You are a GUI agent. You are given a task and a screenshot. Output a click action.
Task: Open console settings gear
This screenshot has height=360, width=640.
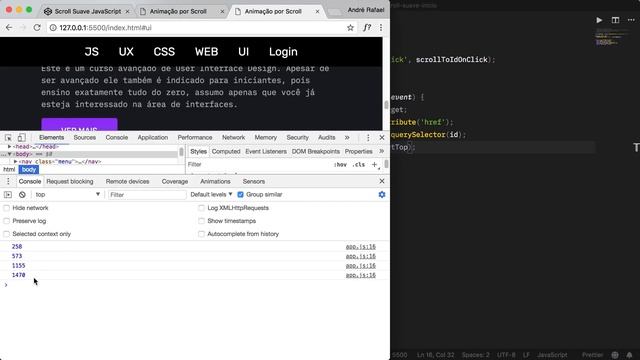point(382,195)
